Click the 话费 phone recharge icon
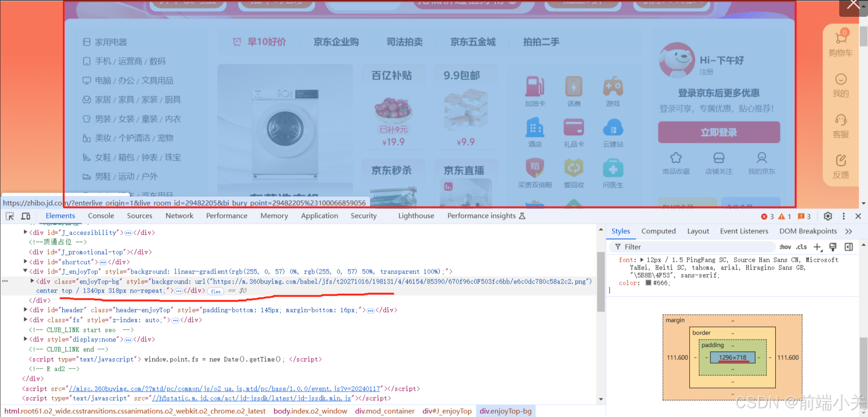Image resolution: width=868 pixels, height=417 pixels. coord(574,86)
